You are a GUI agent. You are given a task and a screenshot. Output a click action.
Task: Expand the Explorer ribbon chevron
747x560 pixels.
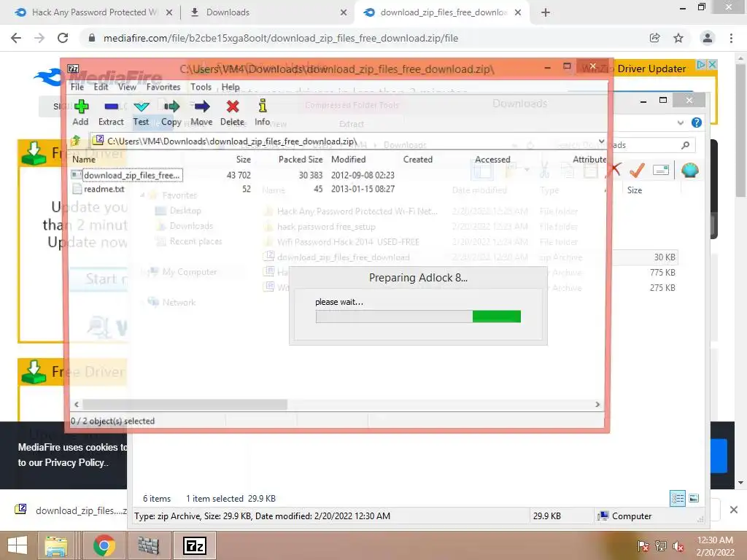(681, 122)
